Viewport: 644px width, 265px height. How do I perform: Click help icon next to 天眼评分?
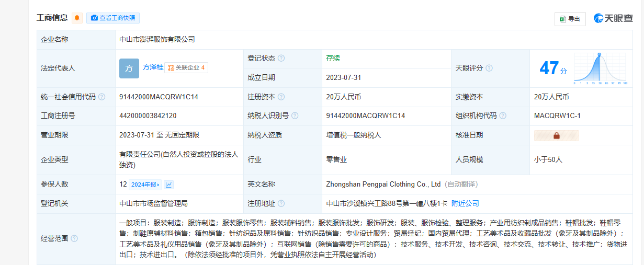(x=489, y=68)
